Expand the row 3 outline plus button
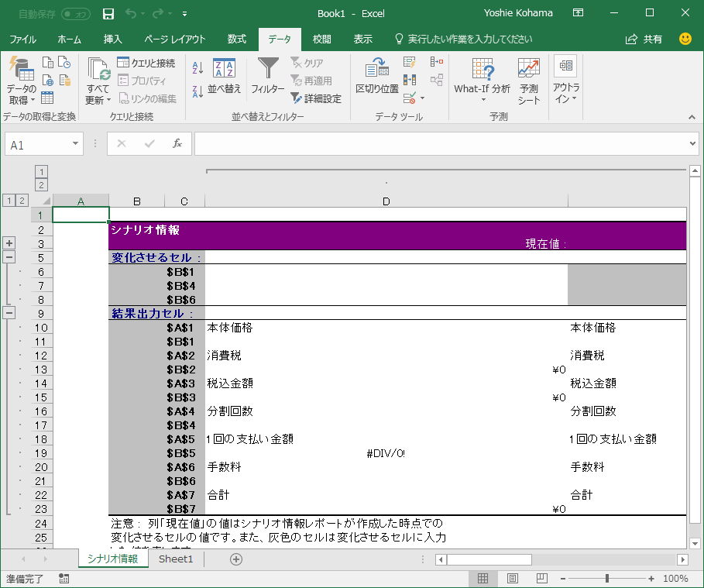Viewport: 704px width, 588px height. tap(10, 243)
